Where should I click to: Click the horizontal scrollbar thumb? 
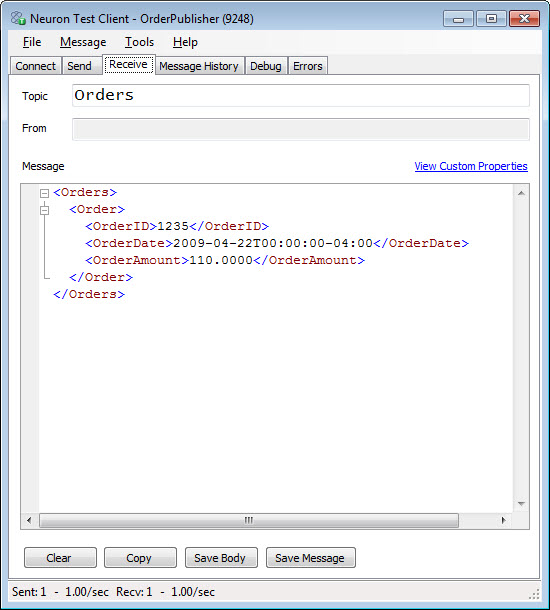click(x=249, y=520)
